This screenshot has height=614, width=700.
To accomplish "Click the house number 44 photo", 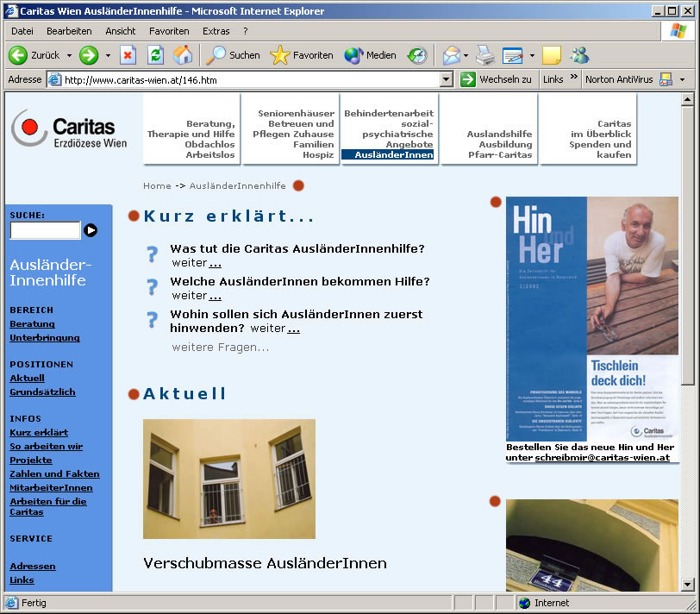I will [x=592, y=545].
